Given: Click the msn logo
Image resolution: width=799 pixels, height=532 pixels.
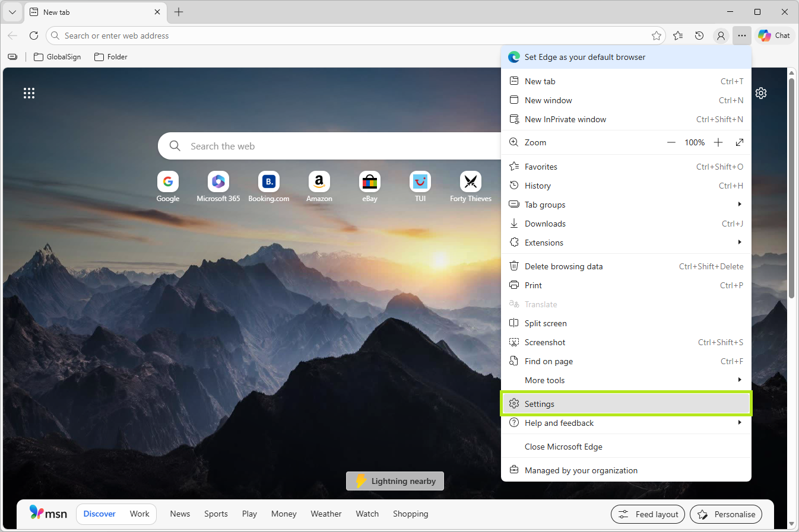Looking at the screenshot, I should tap(48, 513).
